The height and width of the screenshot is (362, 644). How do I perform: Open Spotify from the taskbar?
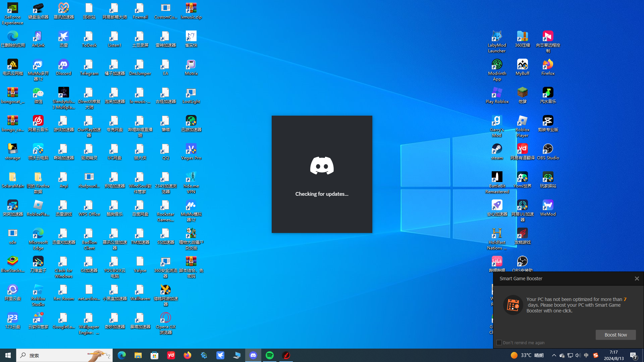point(270,355)
